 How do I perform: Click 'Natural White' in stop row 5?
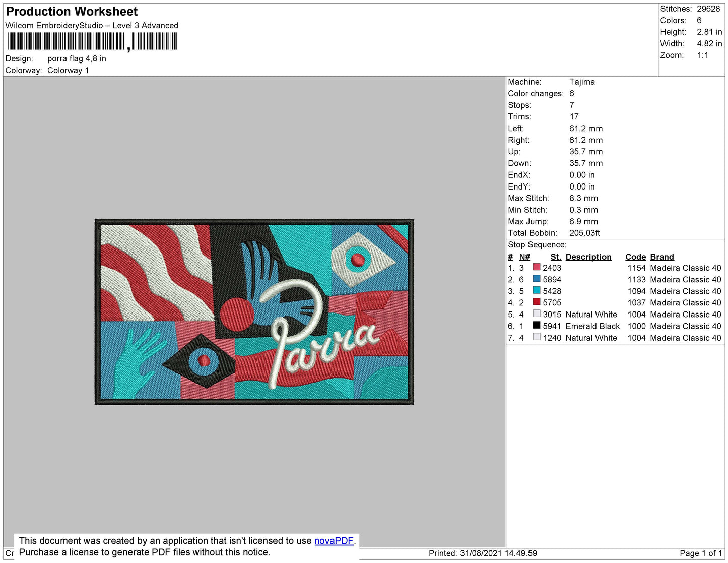[591, 315]
